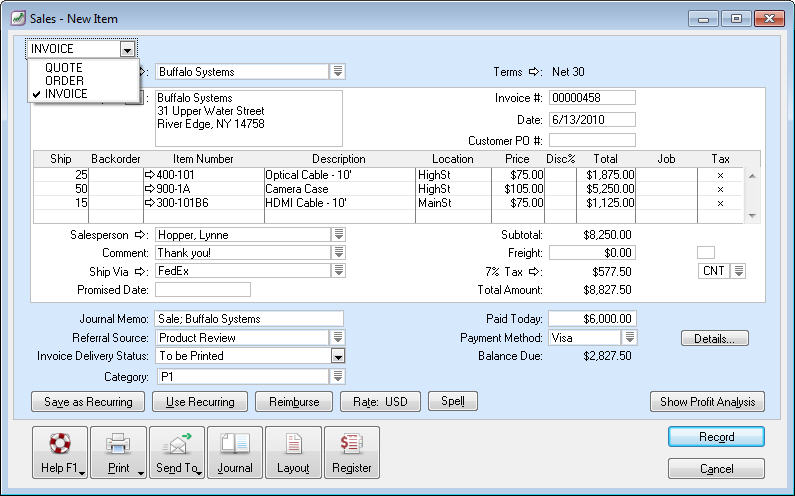Open the INVOICE type dropdown arrow
This screenshot has height=496, width=795.
click(127, 49)
